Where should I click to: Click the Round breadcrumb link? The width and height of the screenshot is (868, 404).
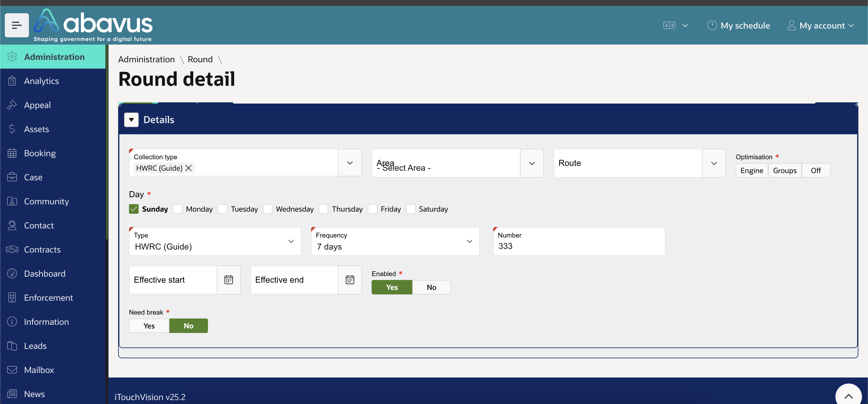click(x=200, y=60)
